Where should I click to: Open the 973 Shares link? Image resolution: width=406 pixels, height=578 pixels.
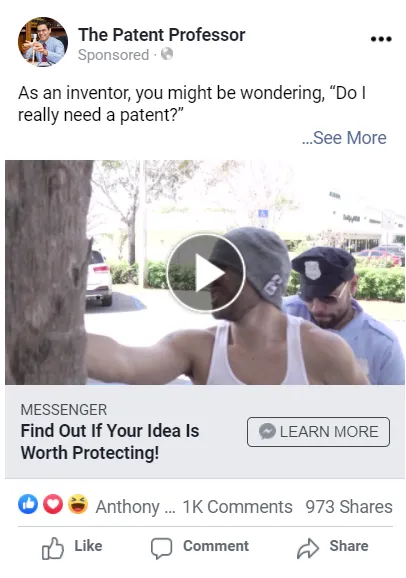[x=349, y=506]
